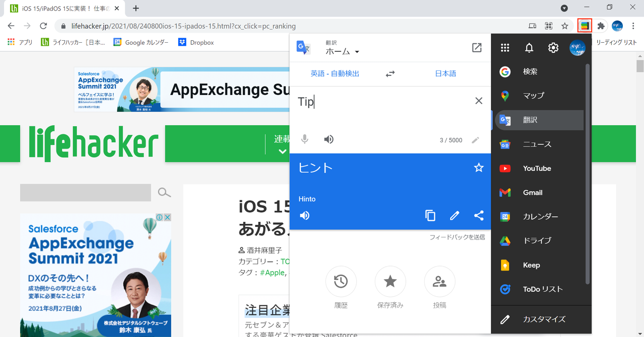The height and width of the screenshot is (337, 644).
Task: Click the #Apple tag link
Action: click(272, 273)
